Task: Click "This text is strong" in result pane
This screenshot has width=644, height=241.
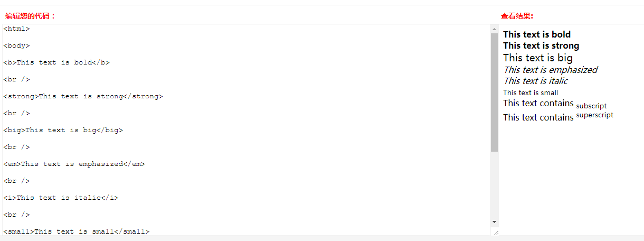Action: [x=541, y=45]
